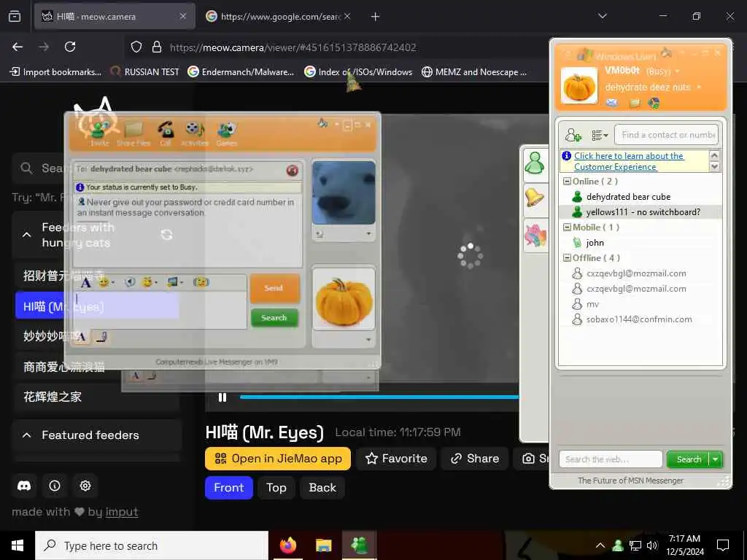Open meow.camera settings gear icon
747x560 pixels.
85,486
